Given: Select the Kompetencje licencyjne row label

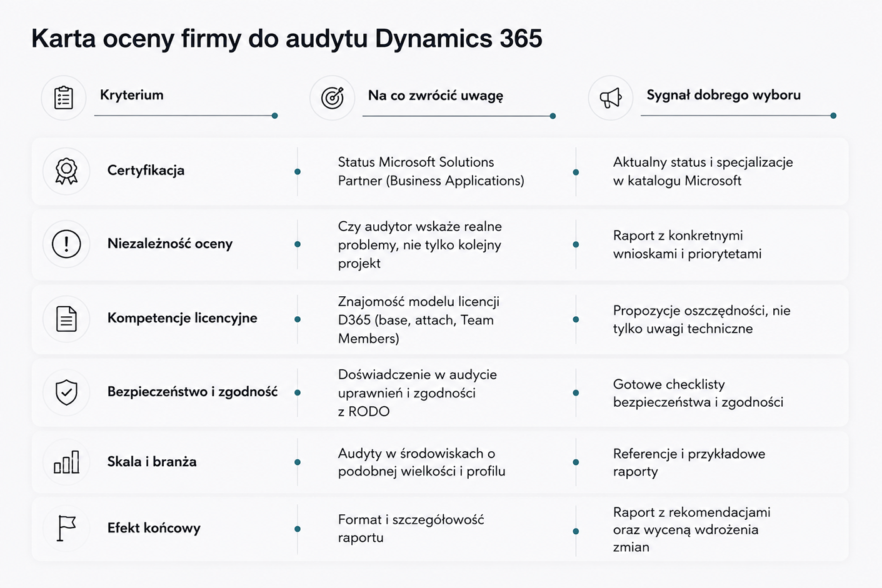Looking at the screenshot, I should tap(182, 318).
